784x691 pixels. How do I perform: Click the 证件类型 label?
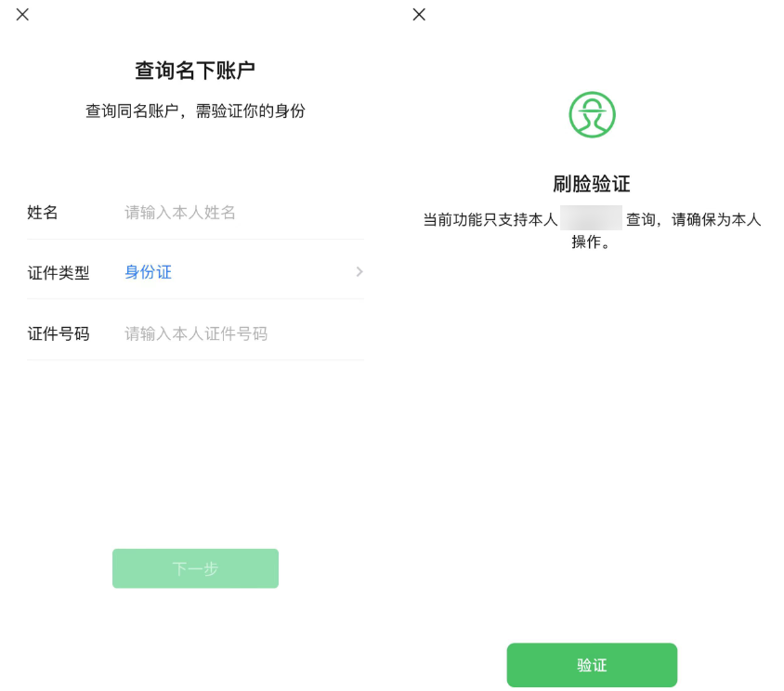59,273
